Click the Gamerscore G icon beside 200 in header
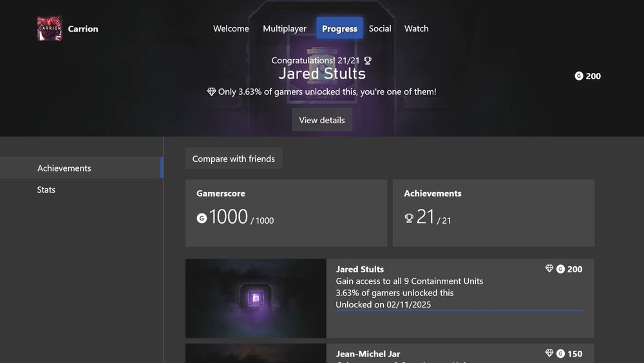The image size is (644, 363). [579, 76]
